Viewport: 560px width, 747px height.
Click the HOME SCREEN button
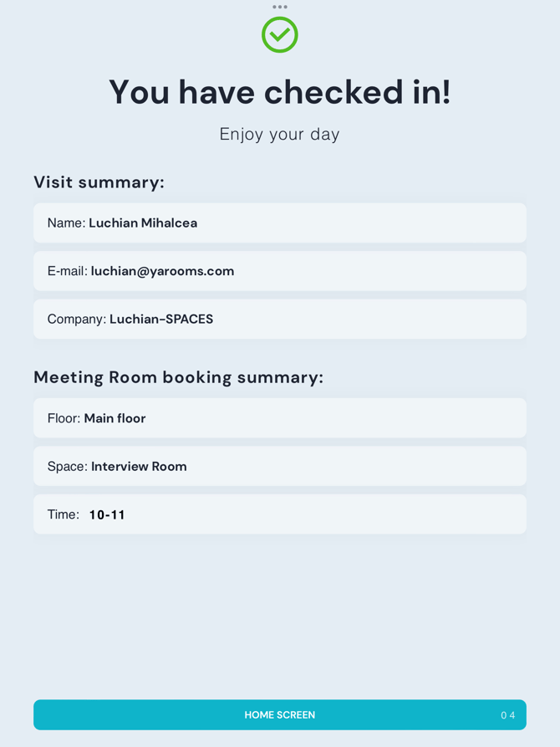pyautogui.click(x=280, y=715)
